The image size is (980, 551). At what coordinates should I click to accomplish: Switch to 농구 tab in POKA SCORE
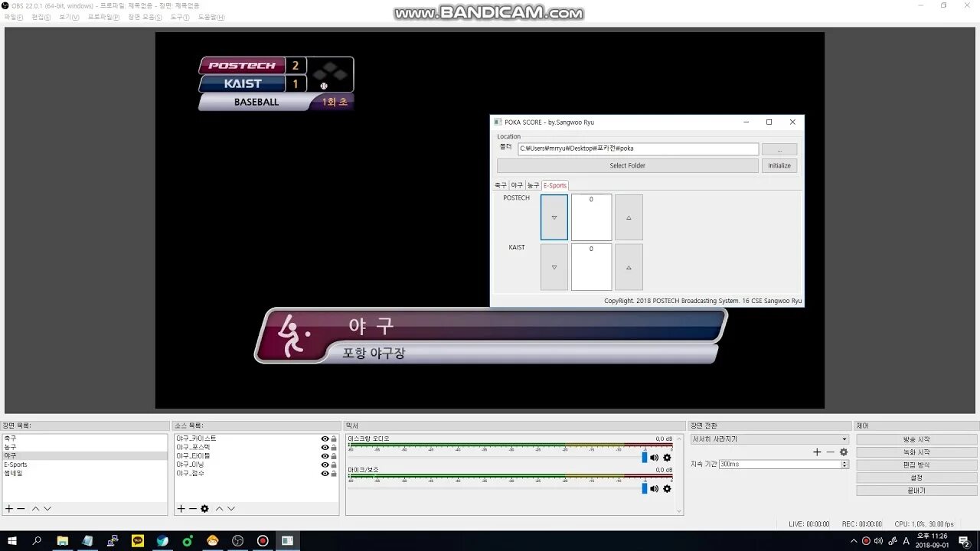534,185
